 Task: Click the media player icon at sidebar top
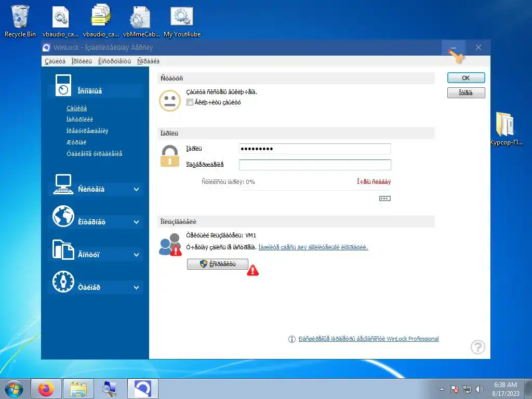click(x=63, y=85)
